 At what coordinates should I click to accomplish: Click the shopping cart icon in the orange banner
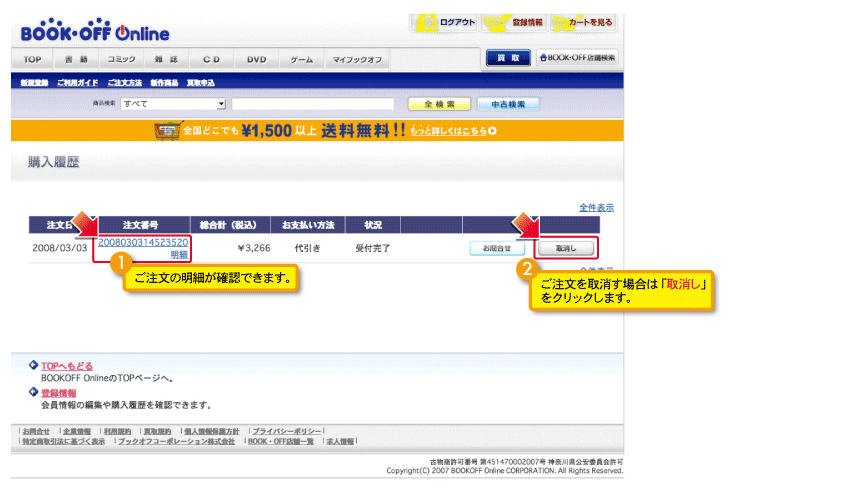point(167,130)
